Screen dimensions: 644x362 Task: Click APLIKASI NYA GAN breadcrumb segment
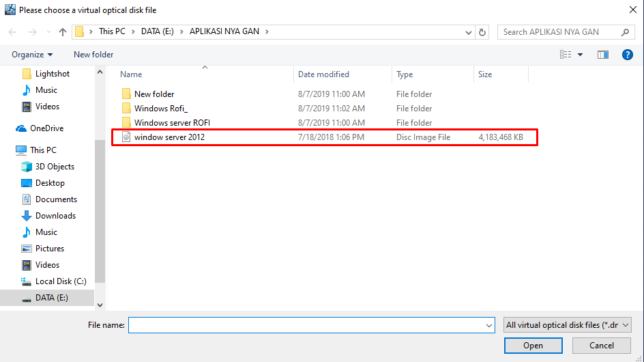click(224, 31)
